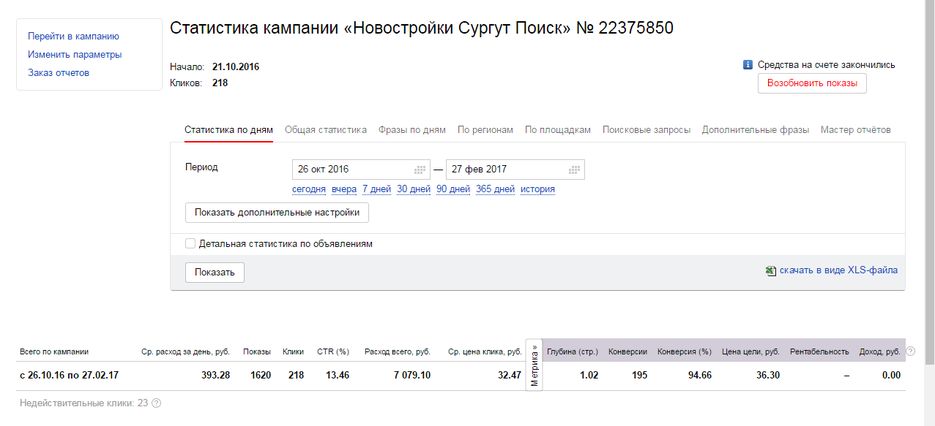Image resolution: width=935 pixels, height=426 pixels.
Task: Click help icon next to Доход column
Action: pos(910,352)
